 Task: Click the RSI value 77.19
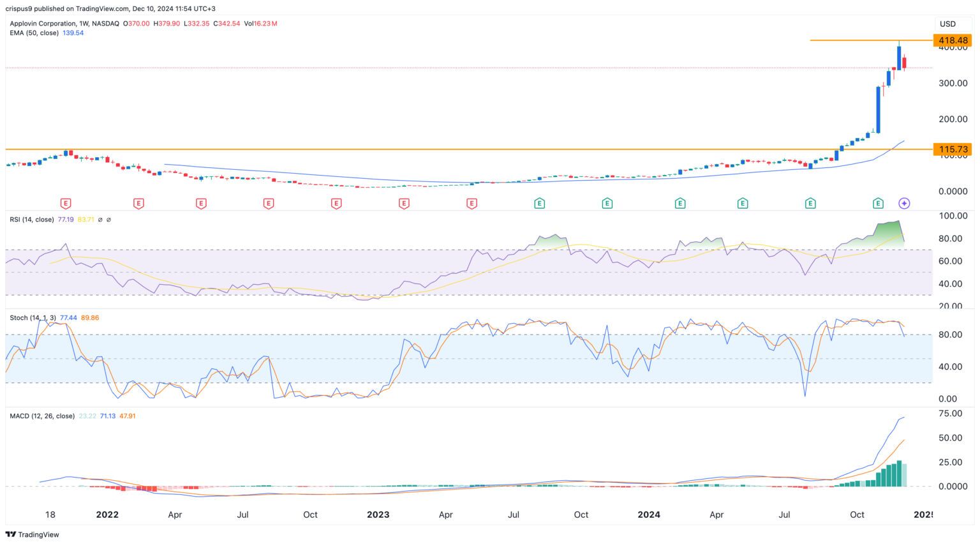66,220
